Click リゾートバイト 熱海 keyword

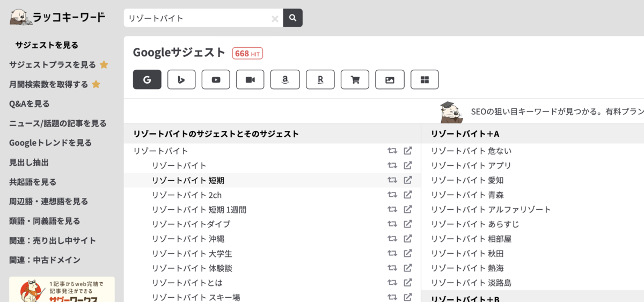467,268
